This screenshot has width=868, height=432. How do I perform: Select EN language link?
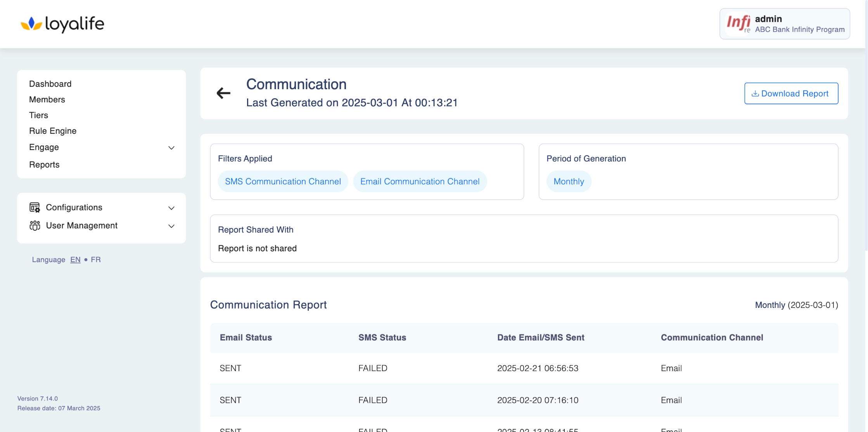click(x=75, y=260)
